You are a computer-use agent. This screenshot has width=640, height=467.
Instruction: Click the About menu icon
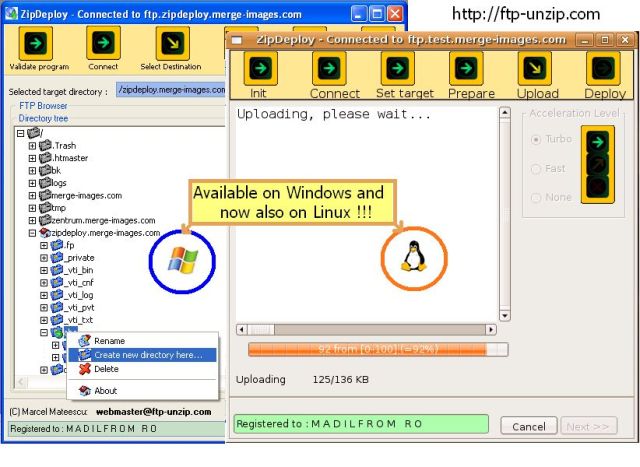(84, 391)
